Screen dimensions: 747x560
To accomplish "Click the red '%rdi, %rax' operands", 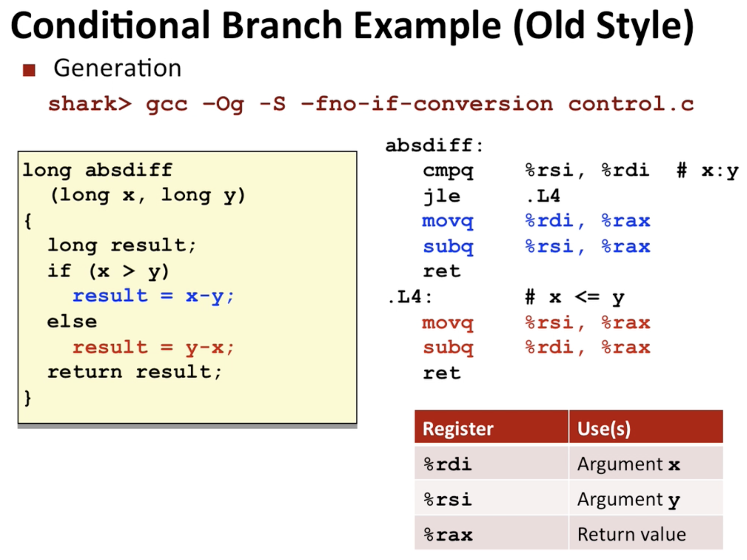I will [x=588, y=348].
